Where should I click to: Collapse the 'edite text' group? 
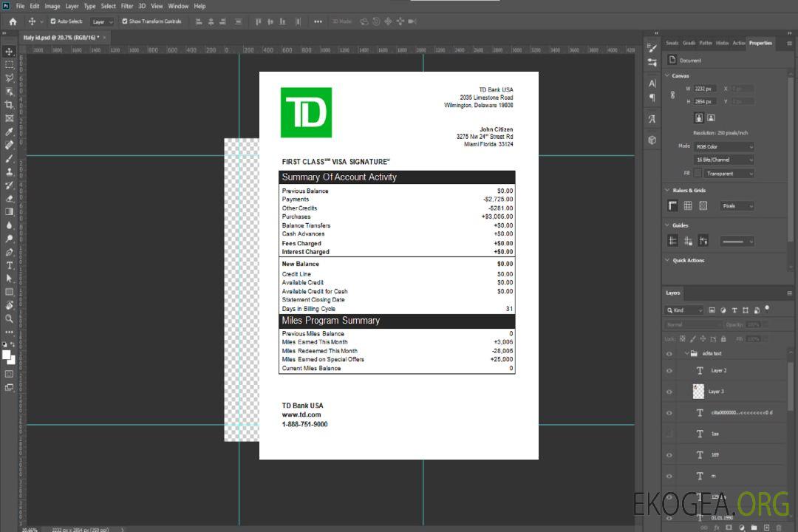tap(686, 353)
